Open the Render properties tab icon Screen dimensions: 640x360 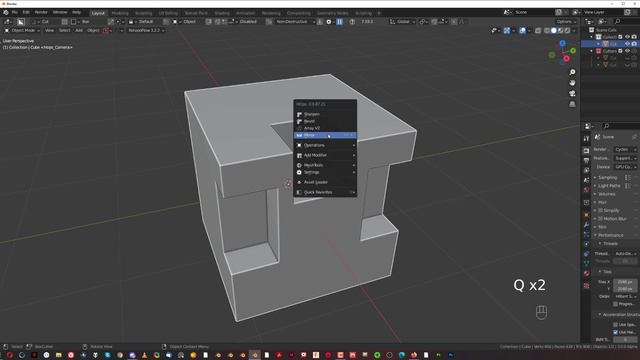pos(587,151)
